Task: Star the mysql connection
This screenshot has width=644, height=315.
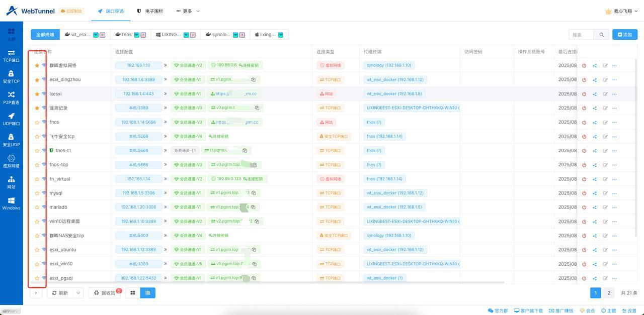Action: [37, 193]
